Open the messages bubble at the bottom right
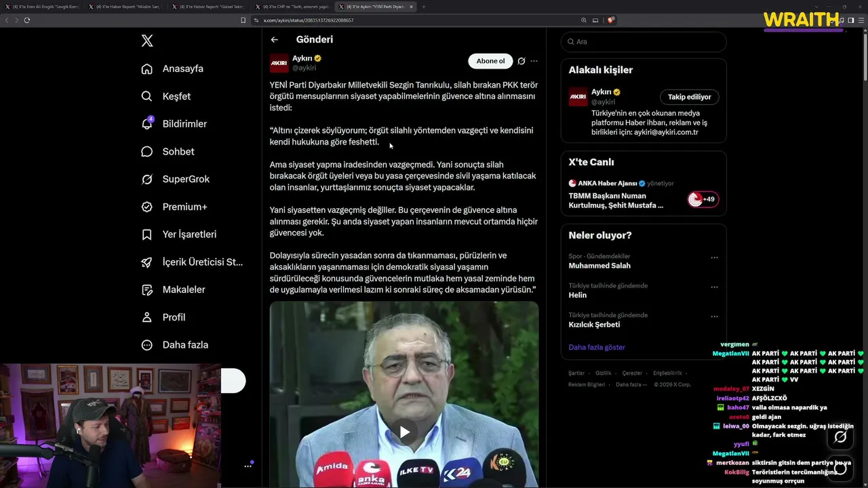The width and height of the screenshot is (868, 488). (x=840, y=468)
